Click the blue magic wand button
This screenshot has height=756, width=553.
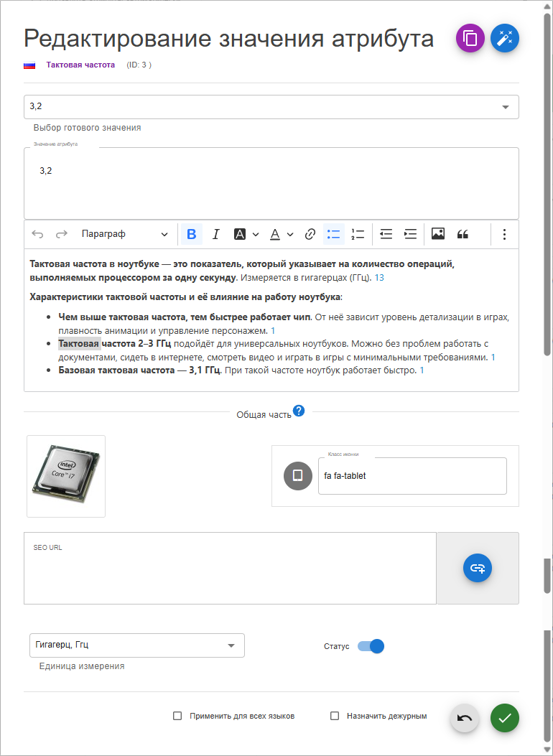505,38
